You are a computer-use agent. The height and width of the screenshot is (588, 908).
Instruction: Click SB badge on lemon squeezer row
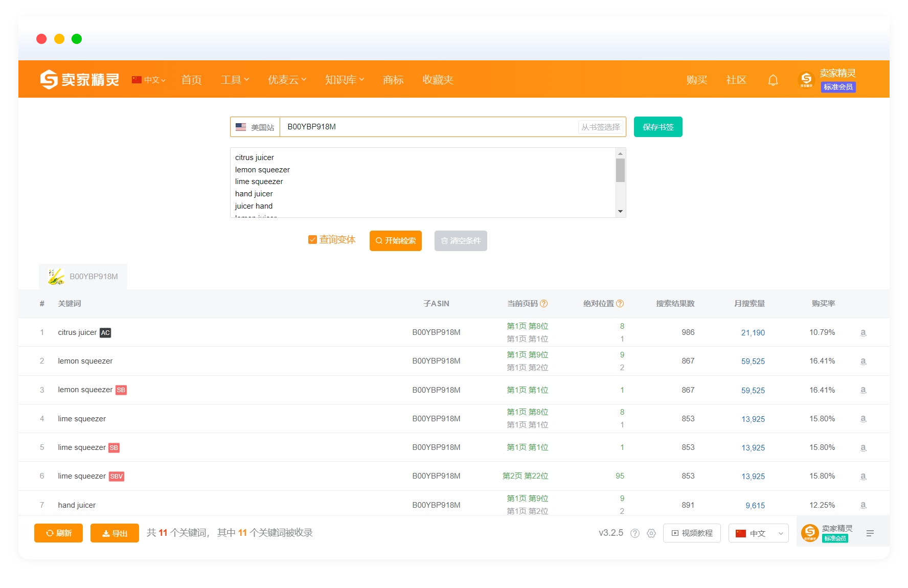click(x=121, y=390)
